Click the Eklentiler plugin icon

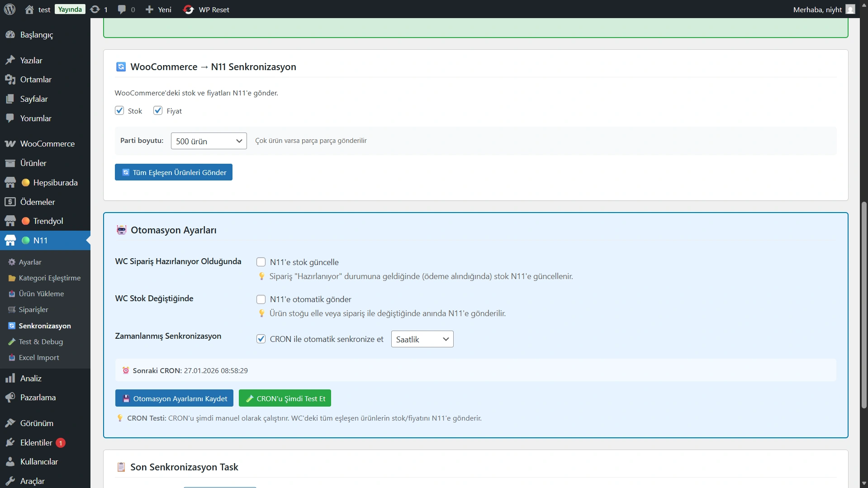coord(10,443)
